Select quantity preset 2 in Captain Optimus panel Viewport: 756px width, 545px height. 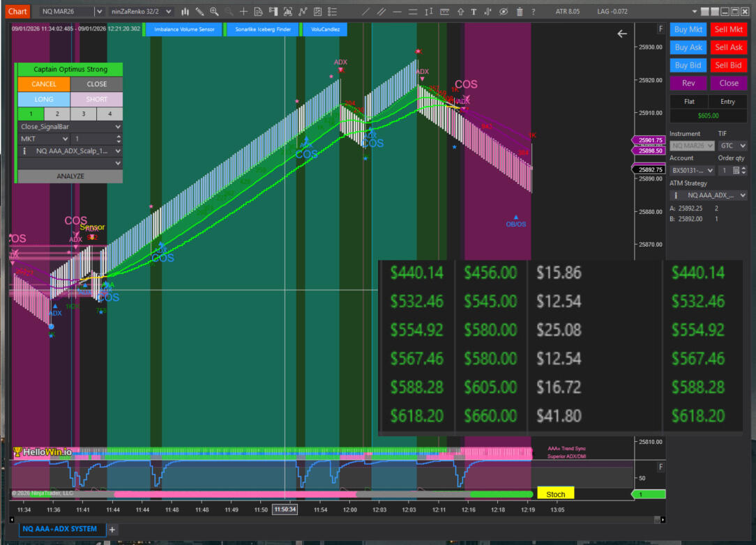(57, 114)
